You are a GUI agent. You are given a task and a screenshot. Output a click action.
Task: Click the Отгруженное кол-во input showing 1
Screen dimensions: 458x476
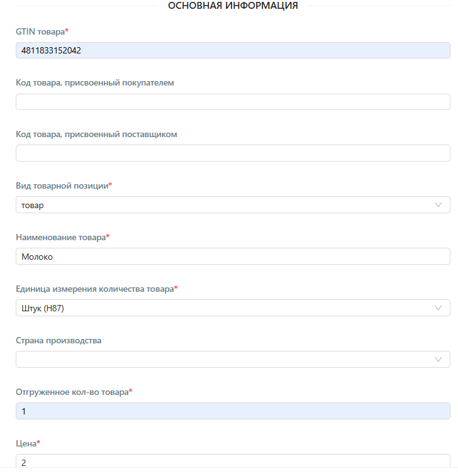[x=233, y=411]
